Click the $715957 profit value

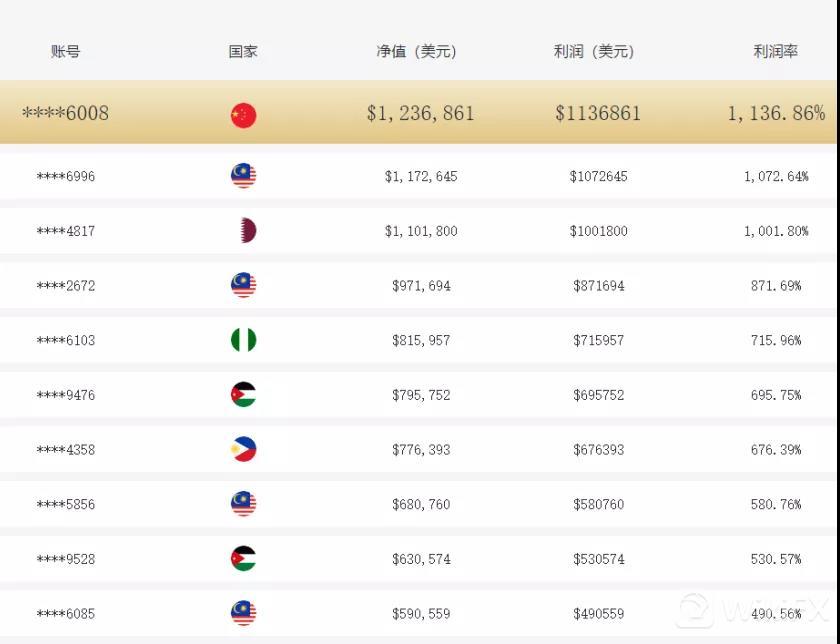click(599, 340)
